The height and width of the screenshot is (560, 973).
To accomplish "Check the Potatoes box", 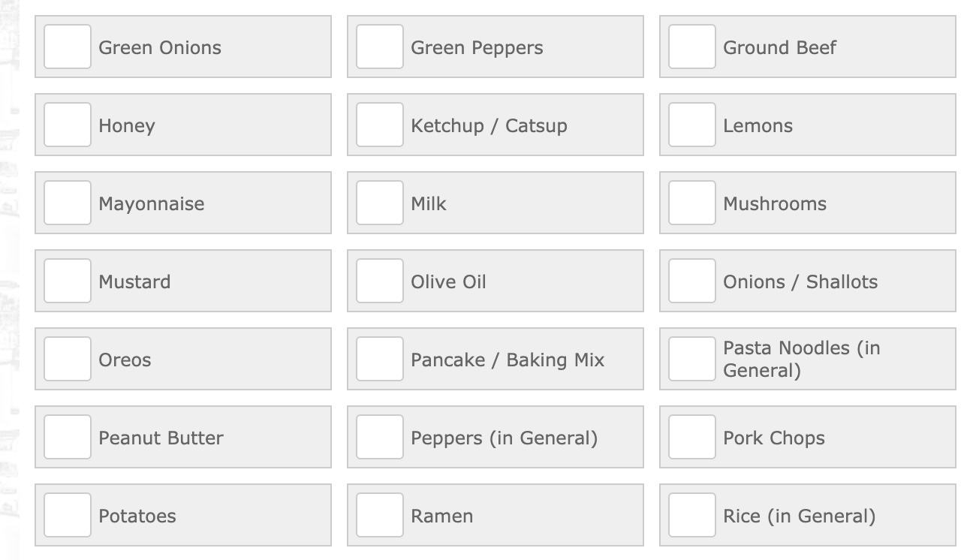I will coord(68,515).
